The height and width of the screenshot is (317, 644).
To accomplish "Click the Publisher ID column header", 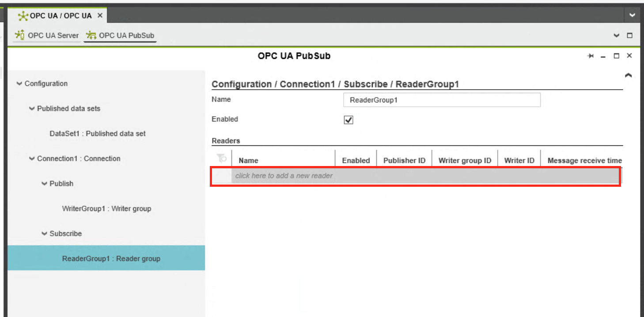I will pyautogui.click(x=404, y=160).
